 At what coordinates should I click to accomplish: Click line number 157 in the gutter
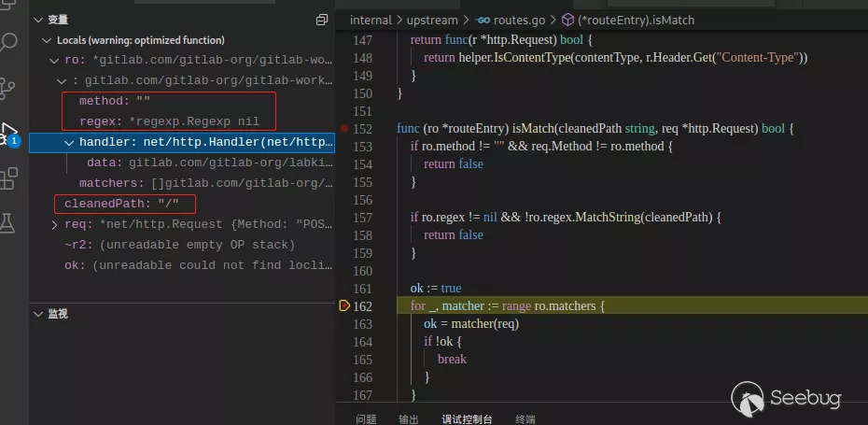point(362,218)
